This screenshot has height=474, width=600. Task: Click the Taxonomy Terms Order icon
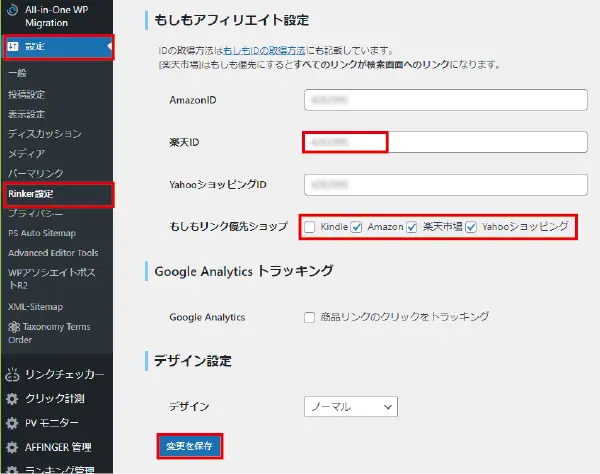coord(14,327)
